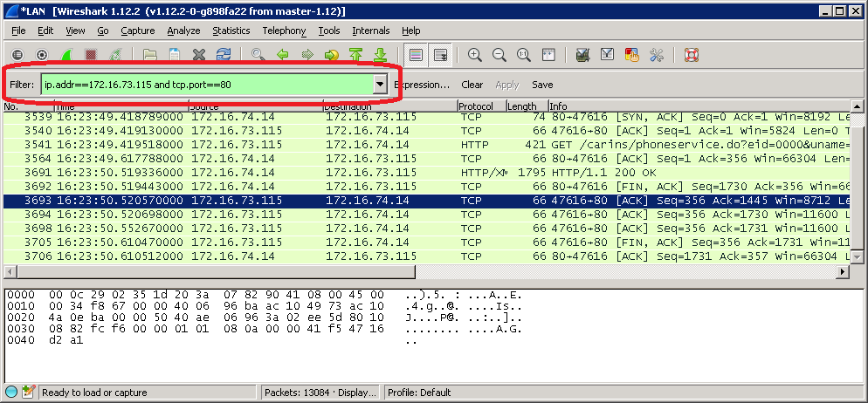Go back in packet history arrow

tap(282, 55)
